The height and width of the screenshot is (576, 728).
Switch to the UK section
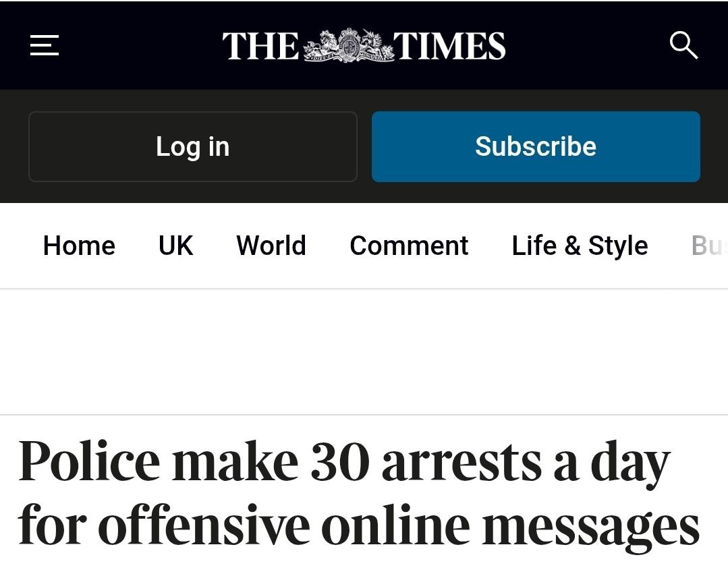point(175,246)
